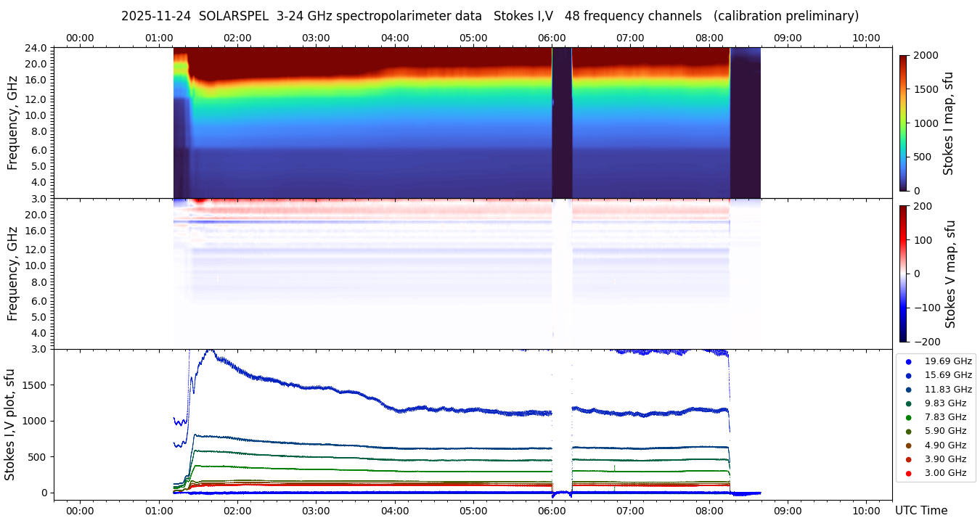Click the 'Stokes I,V plot, sfu' axis label
The image size is (980, 526).
click(10, 424)
